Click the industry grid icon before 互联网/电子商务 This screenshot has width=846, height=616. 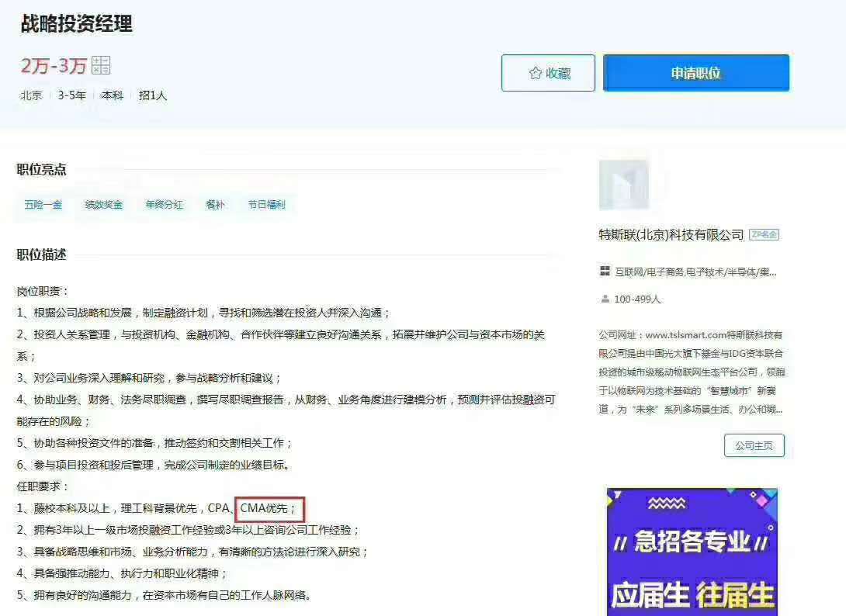pos(605,272)
